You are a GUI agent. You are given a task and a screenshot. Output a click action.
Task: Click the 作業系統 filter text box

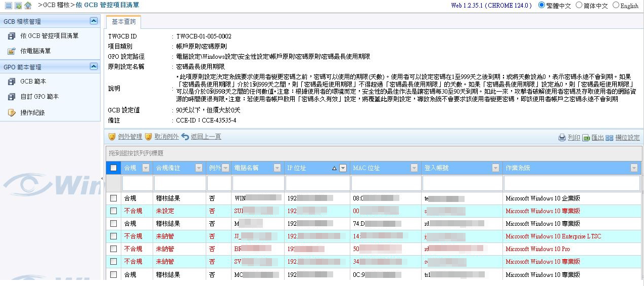pyautogui.click(x=572, y=183)
